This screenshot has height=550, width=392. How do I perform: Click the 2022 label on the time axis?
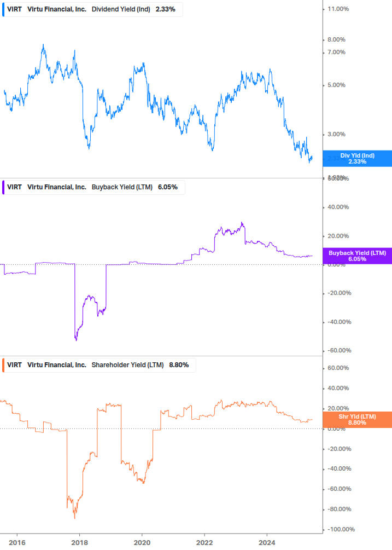[204, 543]
